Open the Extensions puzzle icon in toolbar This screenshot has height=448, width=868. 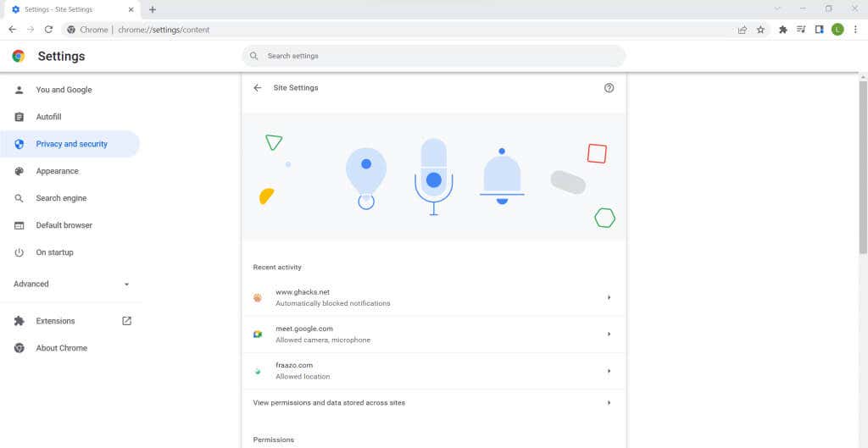(x=782, y=30)
